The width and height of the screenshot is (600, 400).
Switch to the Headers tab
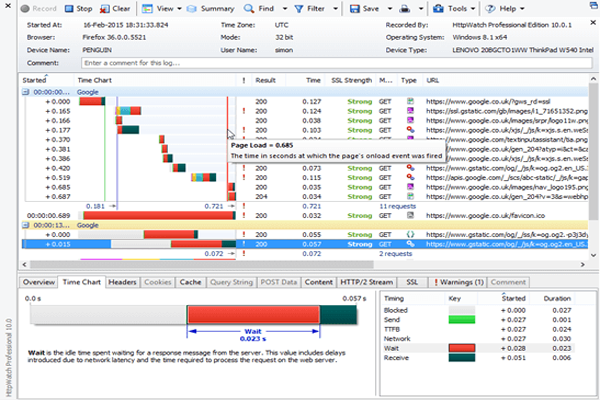[x=123, y=282]
